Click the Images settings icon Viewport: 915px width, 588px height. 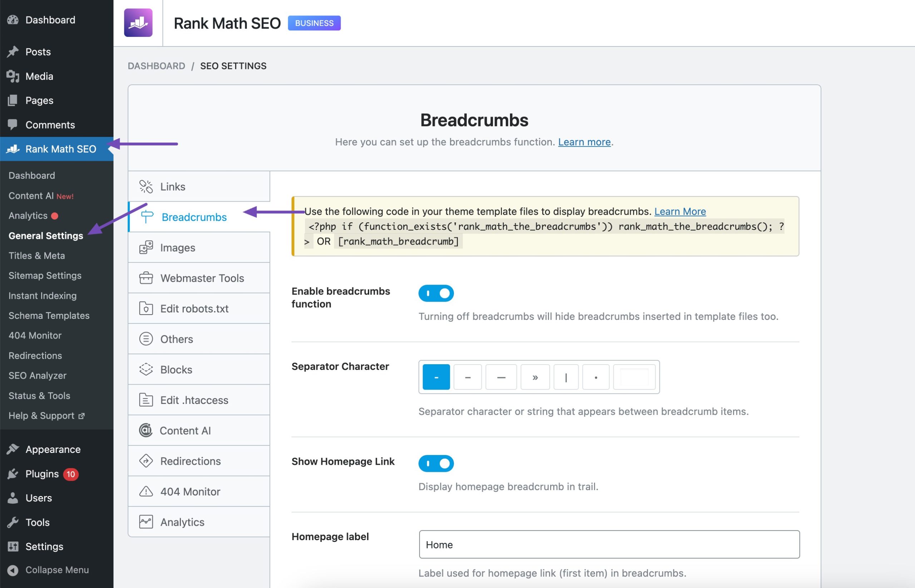[146, 247]
